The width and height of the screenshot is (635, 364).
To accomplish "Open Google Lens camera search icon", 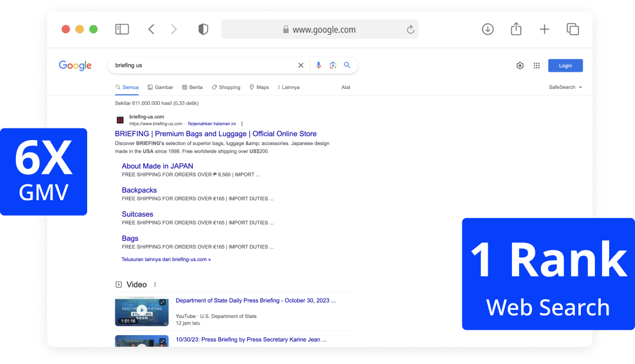I will coord(333,65).
